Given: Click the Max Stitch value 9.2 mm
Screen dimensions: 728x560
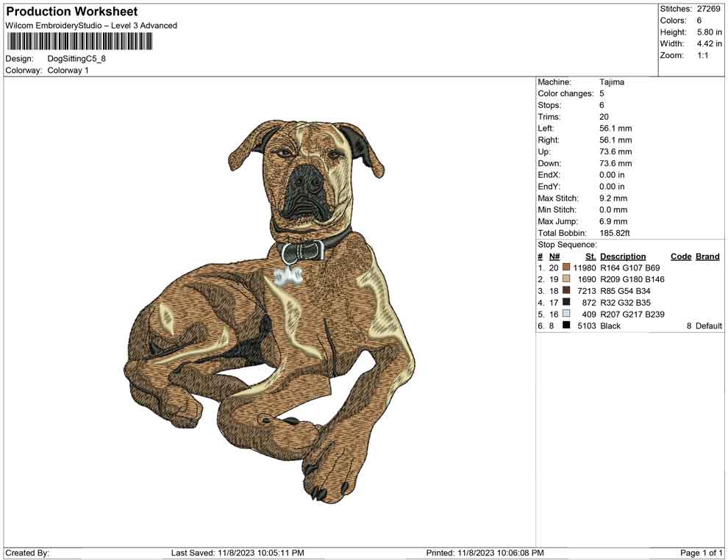Looking at the screenshot, I should point(613,198).
